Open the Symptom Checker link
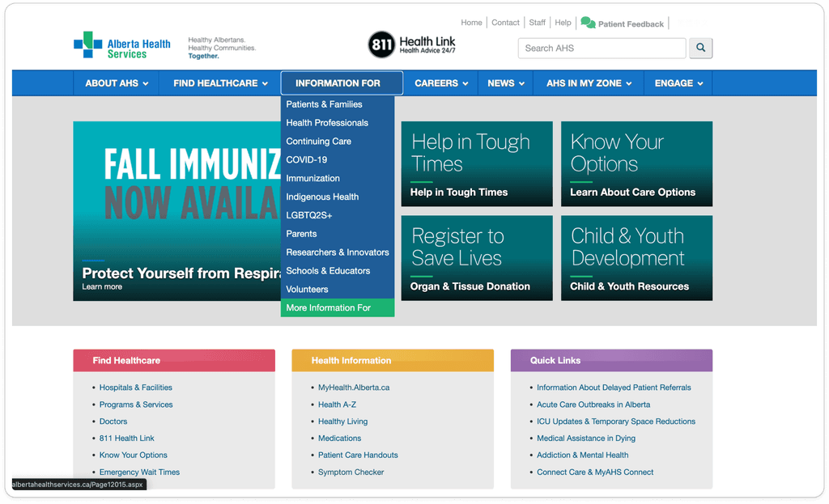 351,472
